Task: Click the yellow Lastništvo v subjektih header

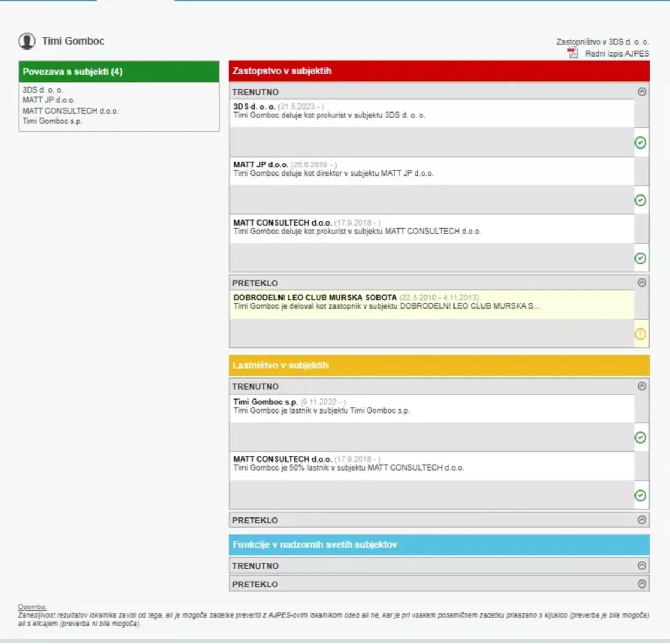Action: (438, 366)
